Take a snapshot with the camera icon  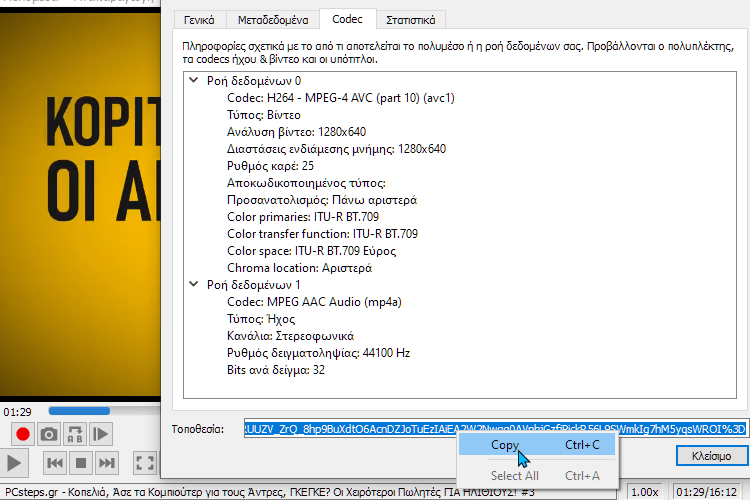point(49,434)
